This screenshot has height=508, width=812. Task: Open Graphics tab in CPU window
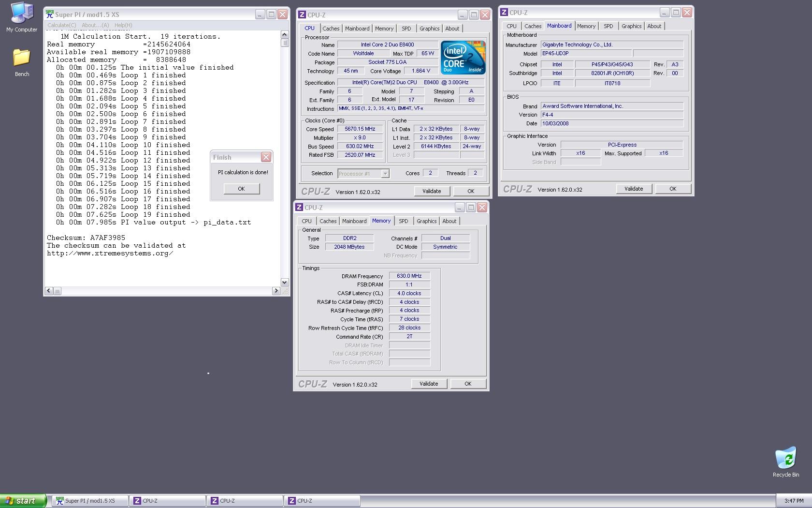430,29
